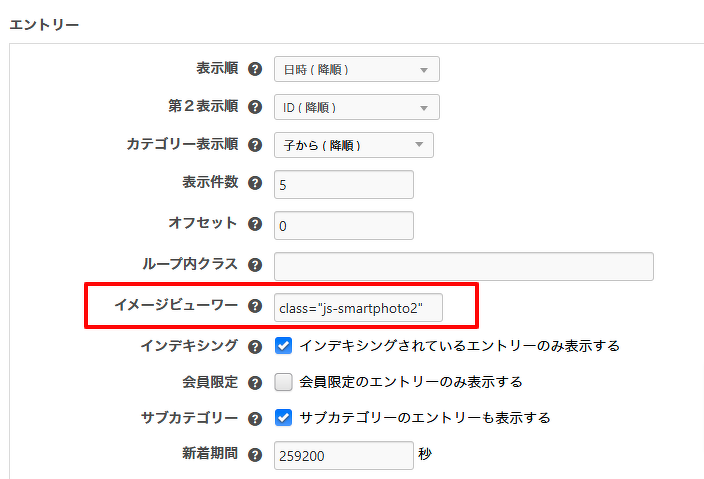This screenshot has width=704, height=479.
Task: Click help icon beside 新着期間
Action: click(x=255, y=454)
